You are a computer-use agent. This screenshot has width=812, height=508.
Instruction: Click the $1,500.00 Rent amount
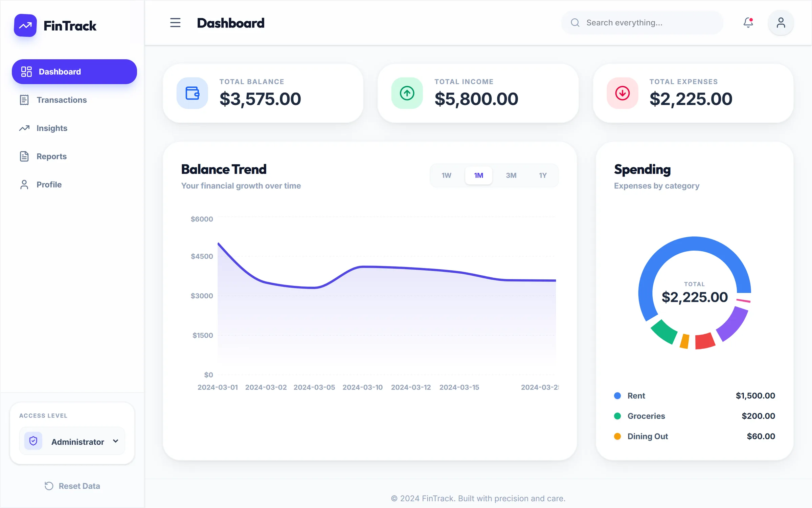point(755,396)
